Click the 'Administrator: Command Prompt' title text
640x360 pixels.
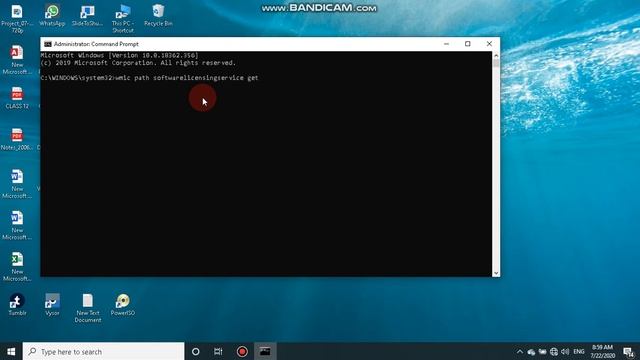click(96, 44)
